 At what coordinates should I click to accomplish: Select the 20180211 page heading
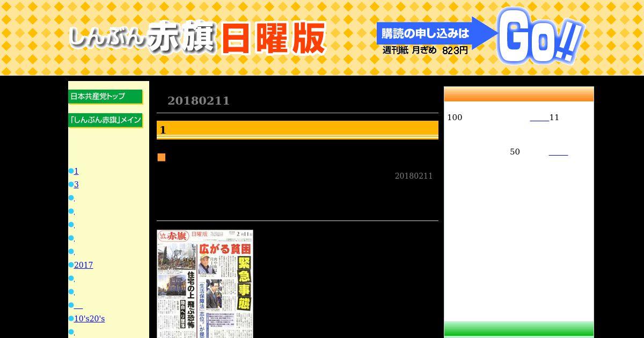199,101
